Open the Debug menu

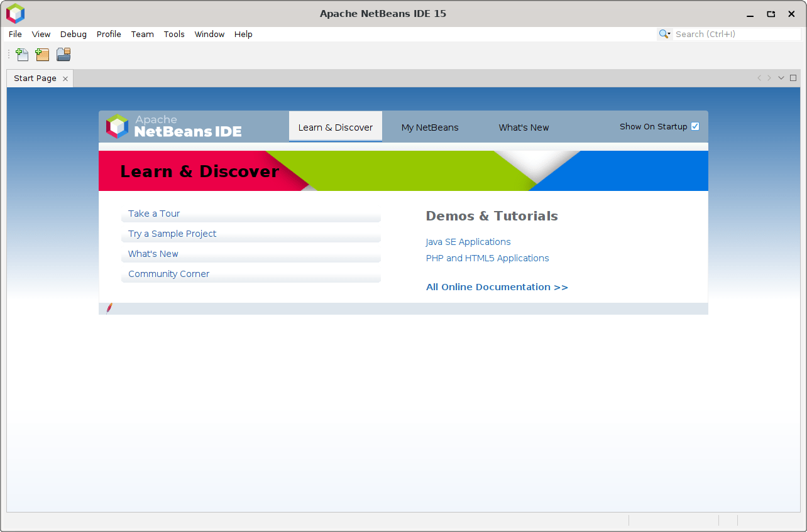74,34
